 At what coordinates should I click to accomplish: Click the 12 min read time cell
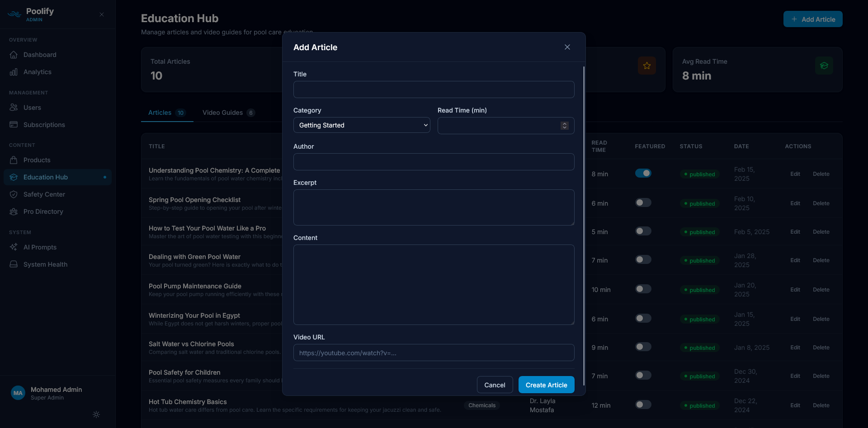click(x=601, y=405)
